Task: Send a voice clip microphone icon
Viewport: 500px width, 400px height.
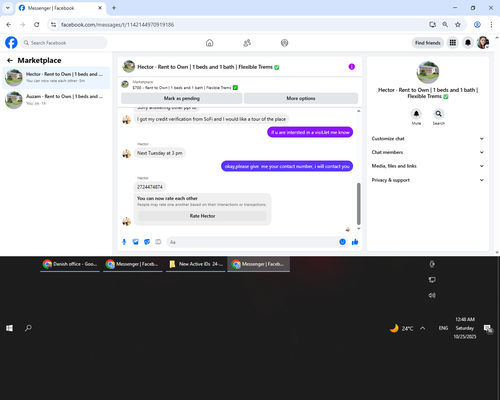Action: click(x=124, y=242)
